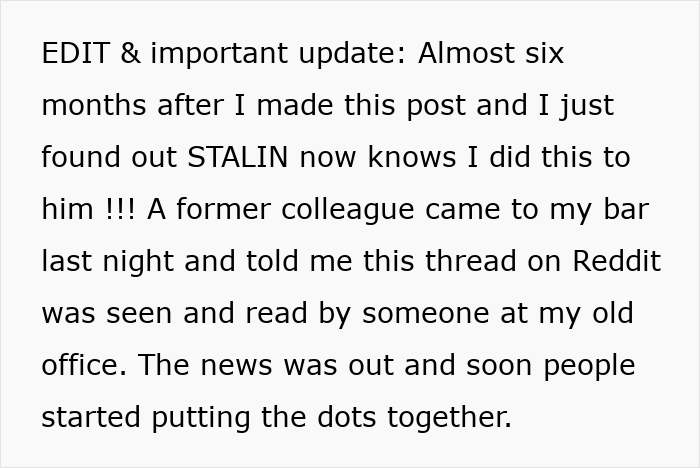Click the word "months" in the paragraph

(x=94, y=105)
